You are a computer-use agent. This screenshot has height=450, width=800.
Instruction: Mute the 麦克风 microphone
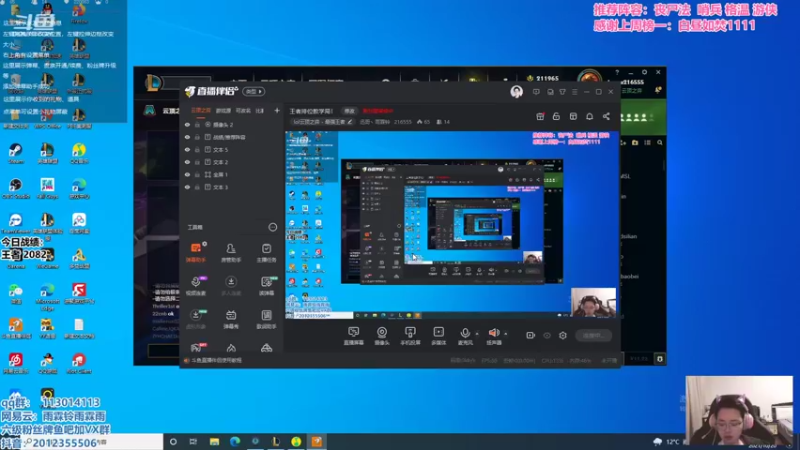click(x=465, y=336)
